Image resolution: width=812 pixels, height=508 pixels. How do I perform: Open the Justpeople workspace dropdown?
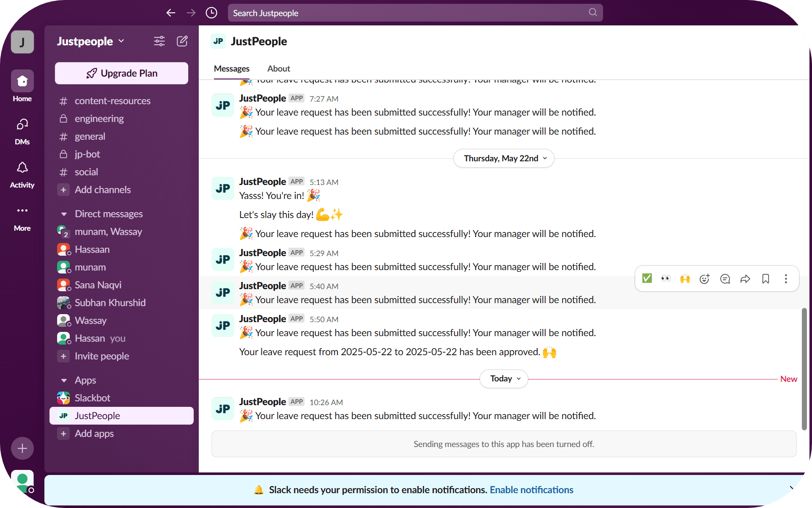[x=91, y=41]
